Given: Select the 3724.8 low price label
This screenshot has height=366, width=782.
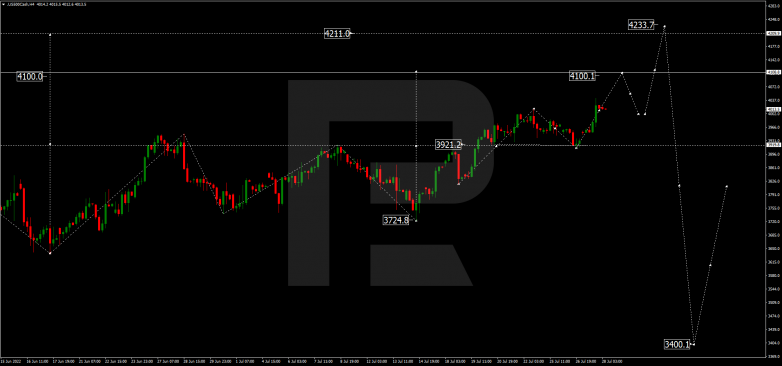Looking at the screenshot, I should click(395, 220).
